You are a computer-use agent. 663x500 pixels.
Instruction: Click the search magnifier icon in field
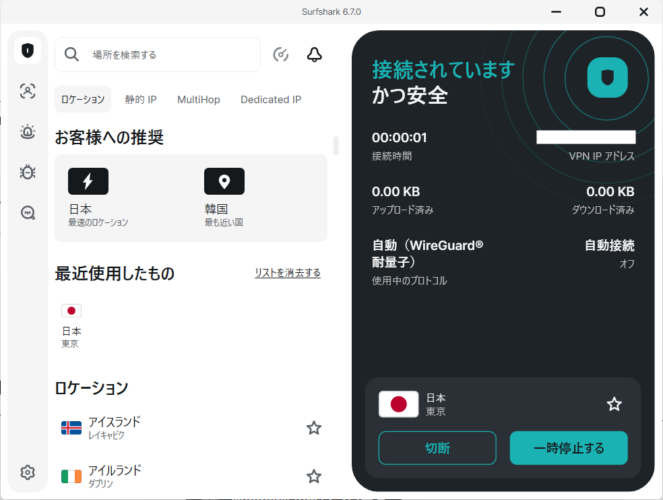[71, 55]
